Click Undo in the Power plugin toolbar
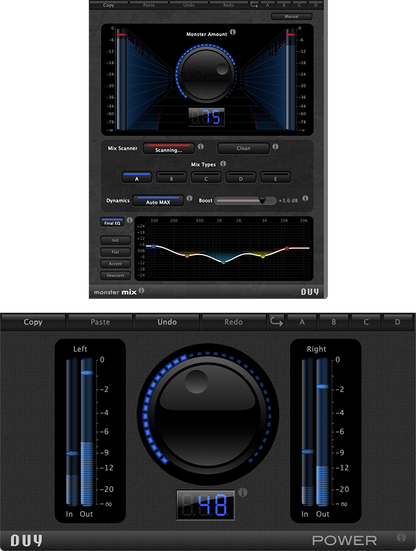This screenshot has height=551, width=416. click(167, 322)
